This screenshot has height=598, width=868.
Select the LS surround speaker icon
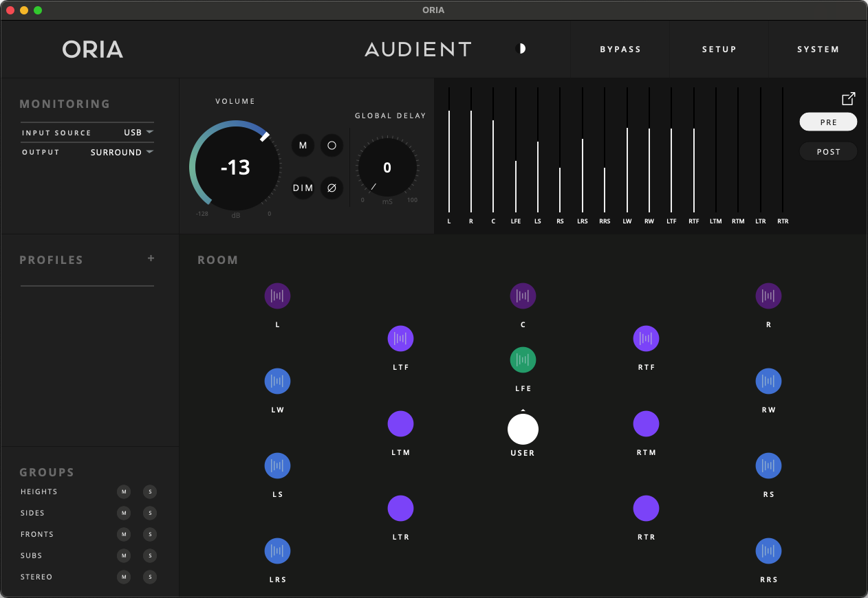[x=278, y=466]
